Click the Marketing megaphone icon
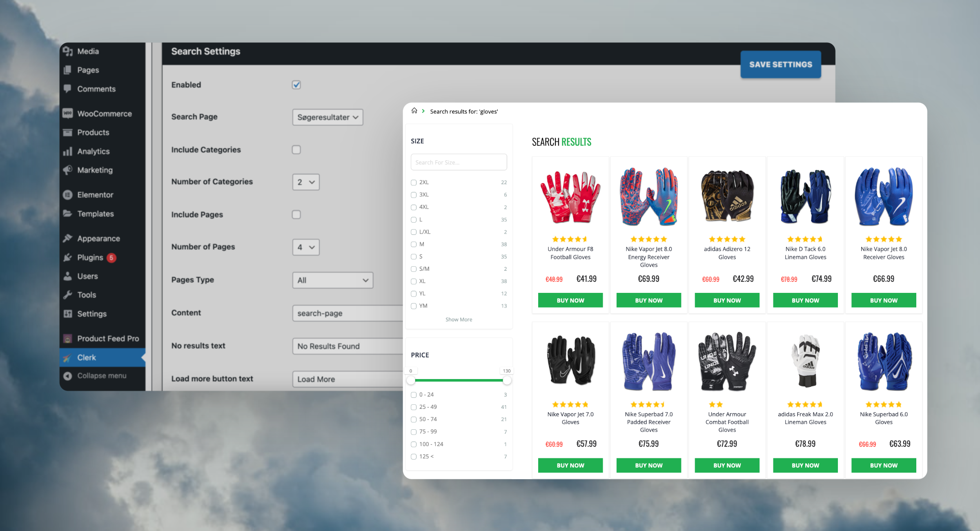Image resolution: width=980 pixels, height=531 pixels. 68,170
